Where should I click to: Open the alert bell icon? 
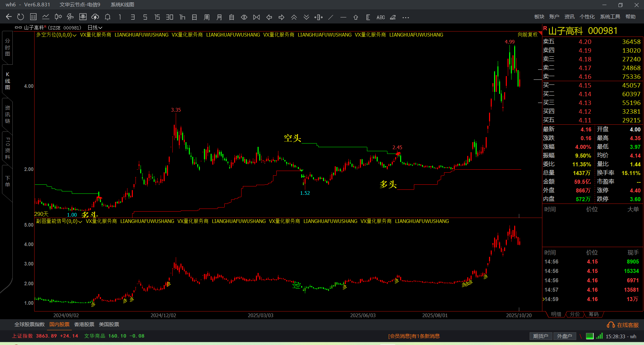108,17
